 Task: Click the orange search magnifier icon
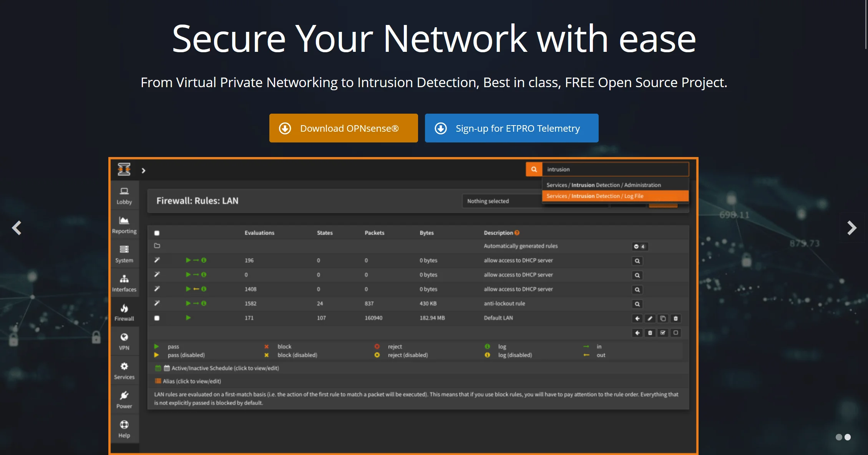534,169
